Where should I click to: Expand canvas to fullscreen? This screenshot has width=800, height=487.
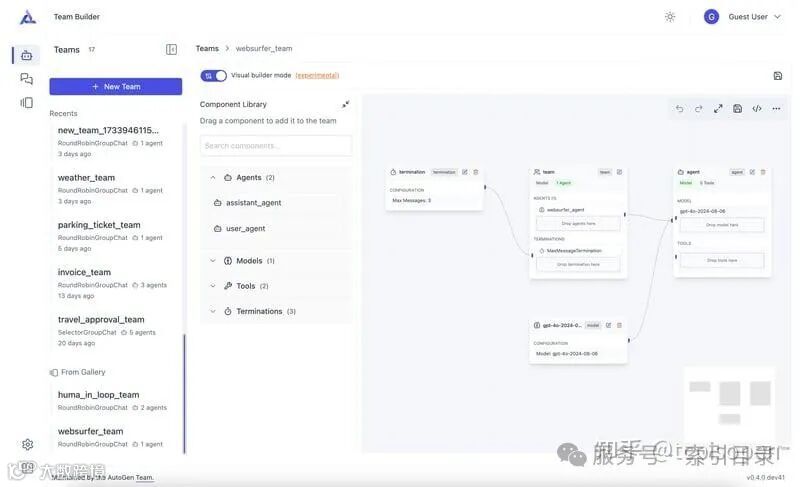coord(718,109)
